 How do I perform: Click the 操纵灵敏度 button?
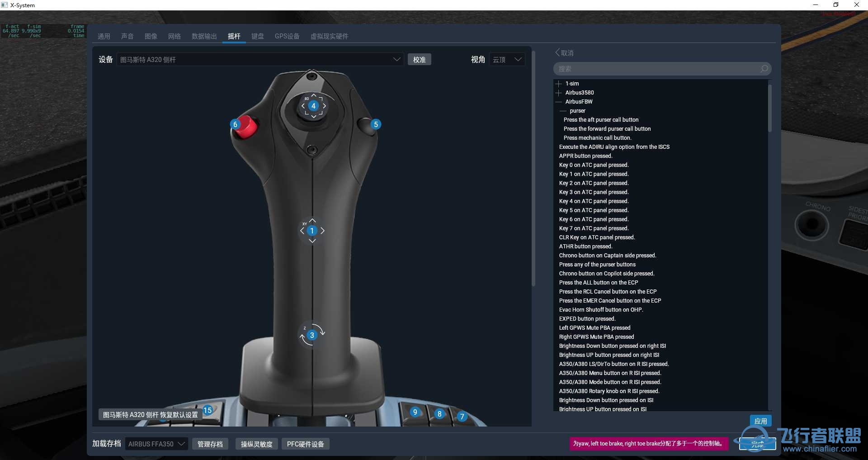257,444
